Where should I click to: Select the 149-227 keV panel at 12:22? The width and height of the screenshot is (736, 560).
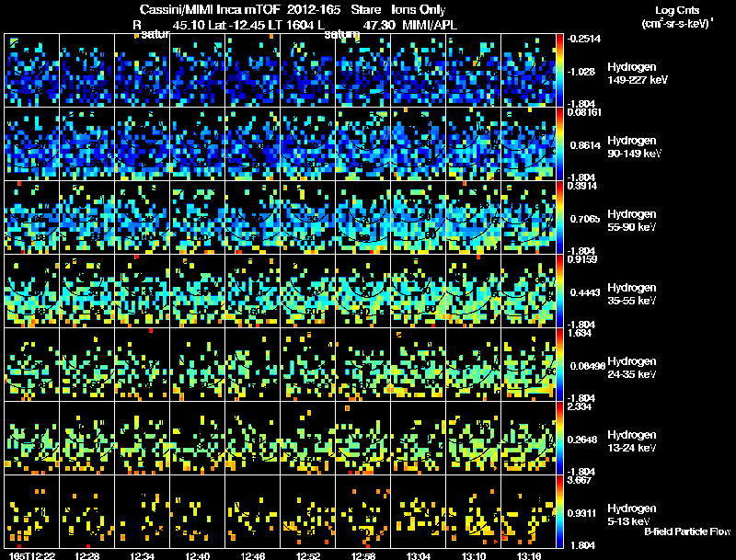(x=31, y=70)
